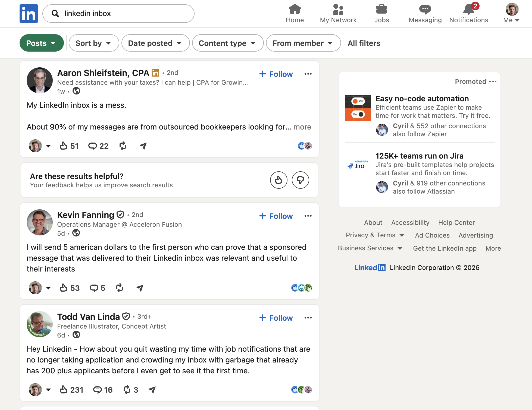Open the Home feed

tap(295, 14)
